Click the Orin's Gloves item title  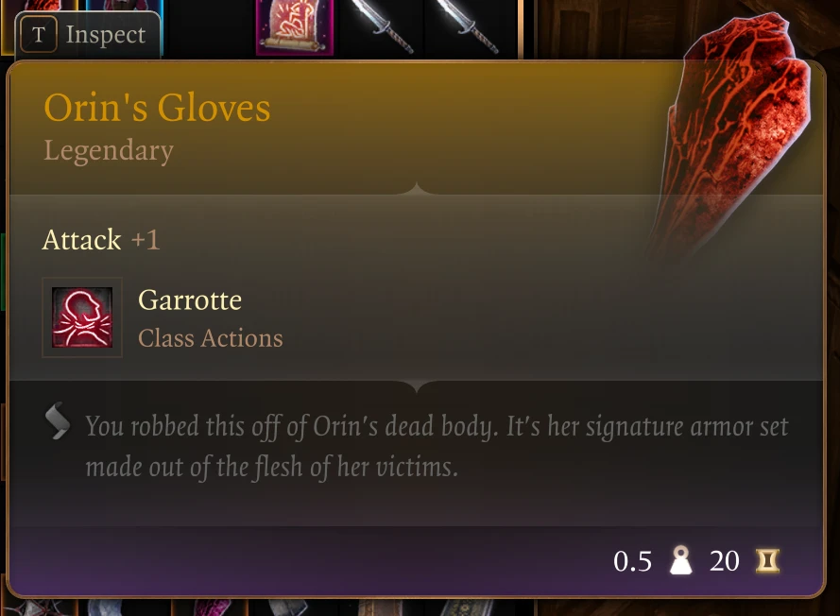tap(157, 108)
